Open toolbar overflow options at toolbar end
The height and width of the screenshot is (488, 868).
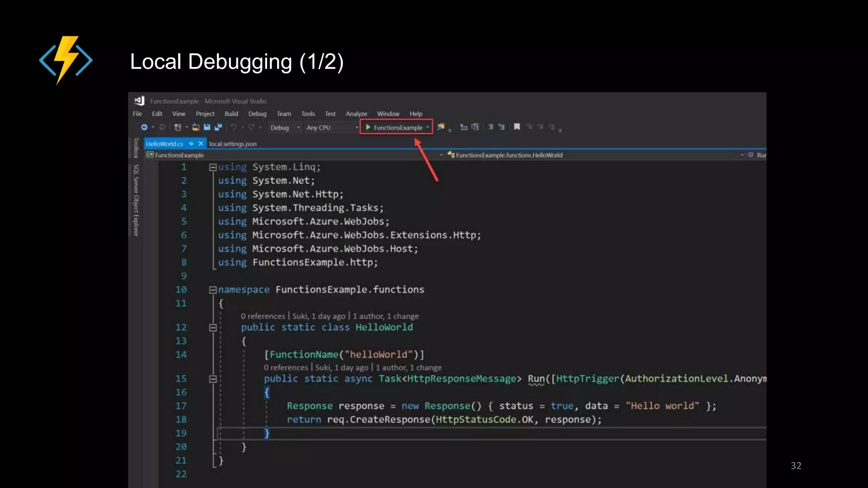[560, 130]
